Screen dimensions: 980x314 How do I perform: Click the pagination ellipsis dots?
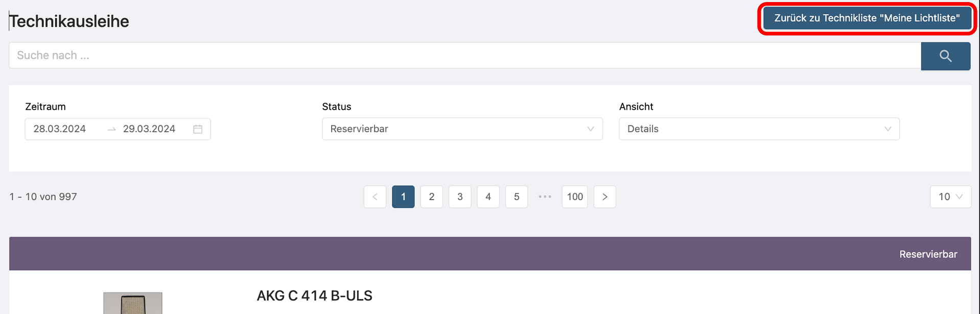tap(545, 197)
